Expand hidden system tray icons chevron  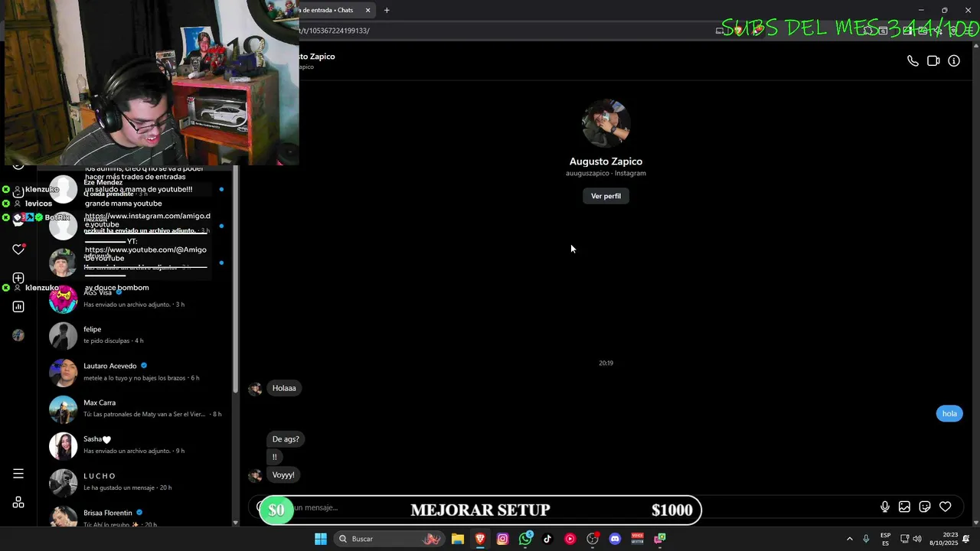click(x=849, y=539)
